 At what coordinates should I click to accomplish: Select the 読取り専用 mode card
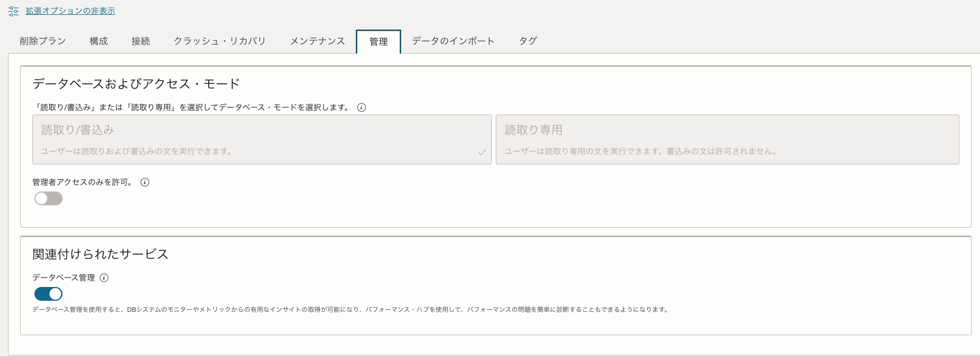tap(727, 140)
